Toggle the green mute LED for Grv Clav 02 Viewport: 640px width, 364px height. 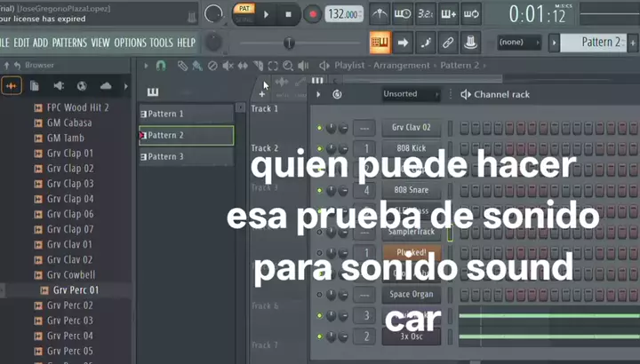(320, 128)
